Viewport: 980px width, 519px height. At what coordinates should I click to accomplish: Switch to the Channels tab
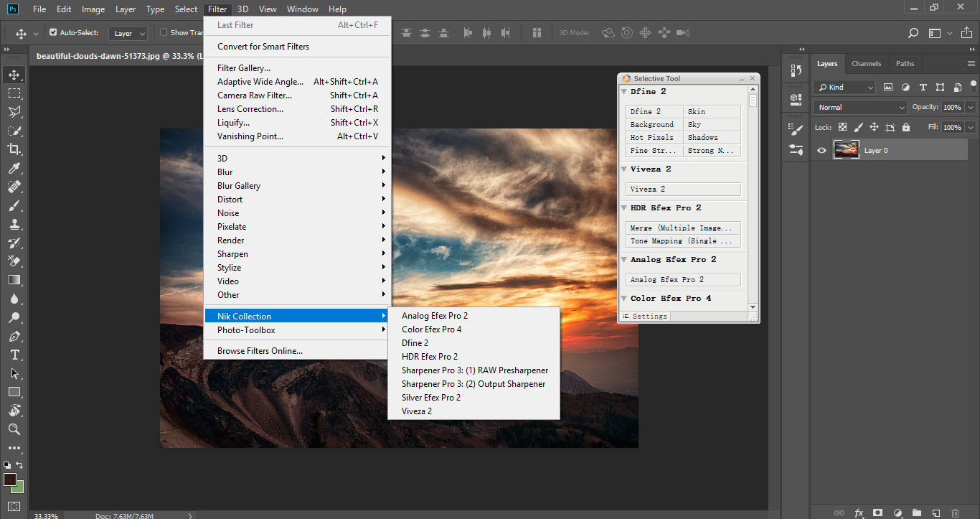(866, 63)
